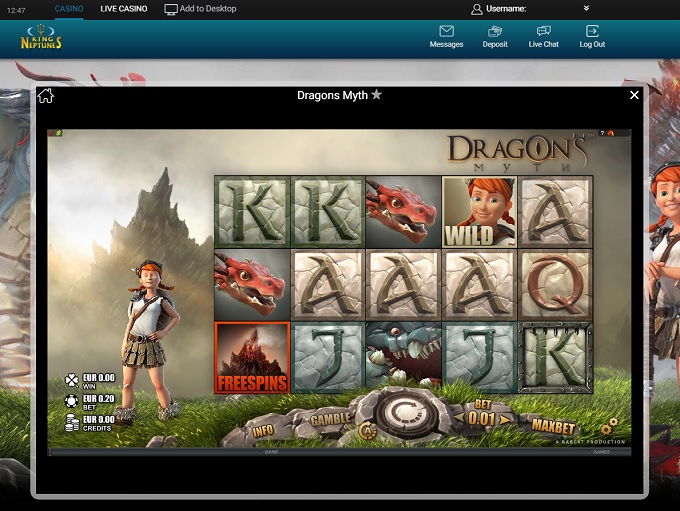This screenshot has width=680, height=511.
Task: Close the Dragons Myth game window
Action: point(634,95)
